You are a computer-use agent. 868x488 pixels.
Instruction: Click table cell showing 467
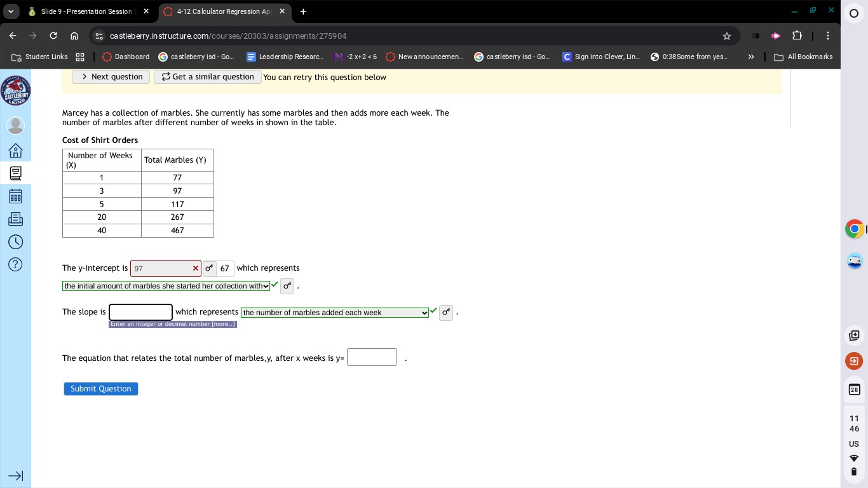pyautogui.click(x=177, y=231)
